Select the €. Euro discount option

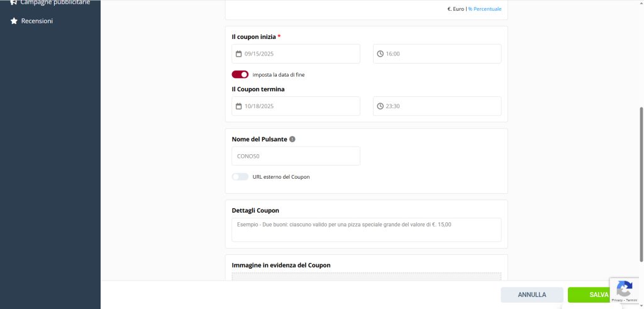pos(455,9)
